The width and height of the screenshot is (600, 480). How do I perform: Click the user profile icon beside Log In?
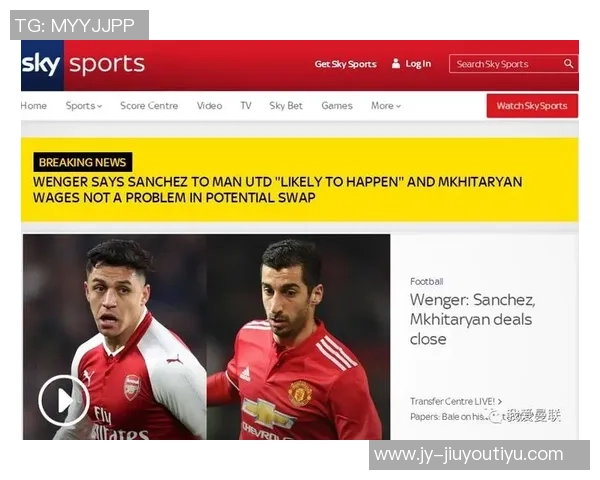tap(396, 64)
